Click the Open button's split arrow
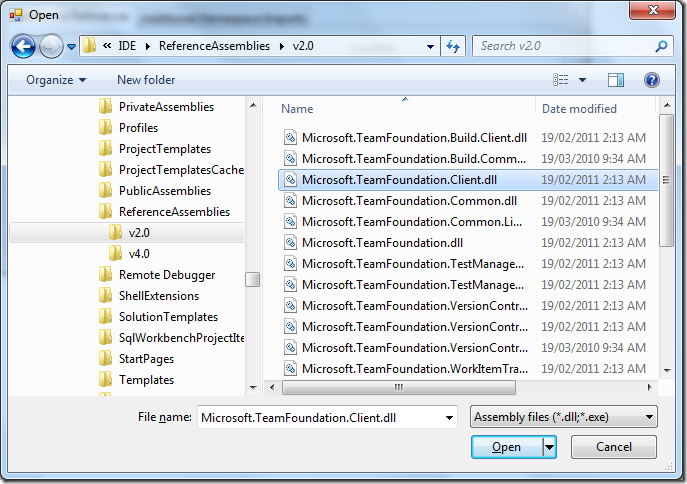687x484 pixels. (x=549, y=447)
